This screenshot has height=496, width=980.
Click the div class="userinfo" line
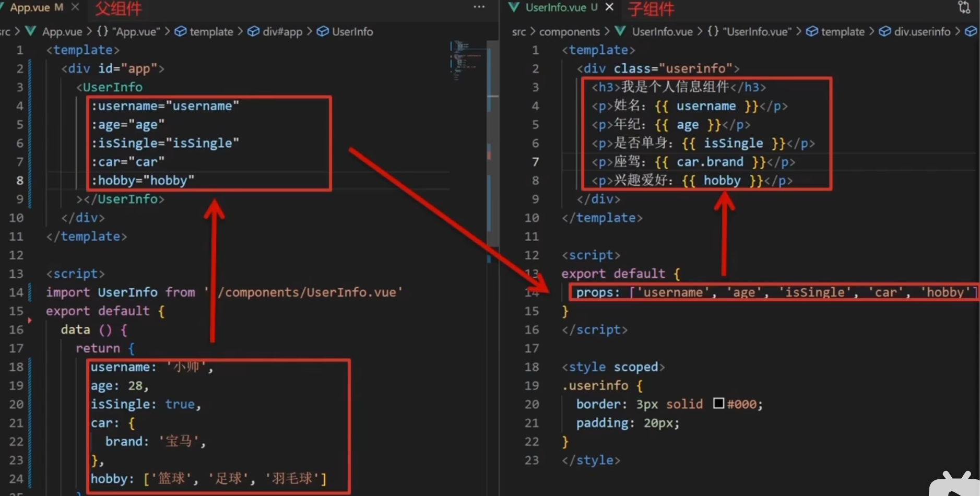coord(658,68)
